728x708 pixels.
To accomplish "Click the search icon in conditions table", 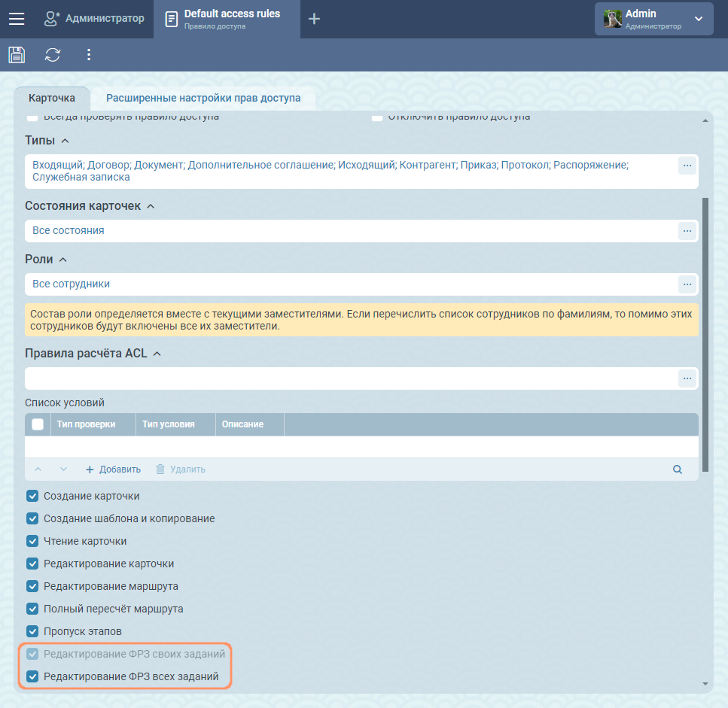I will (678, 469).
